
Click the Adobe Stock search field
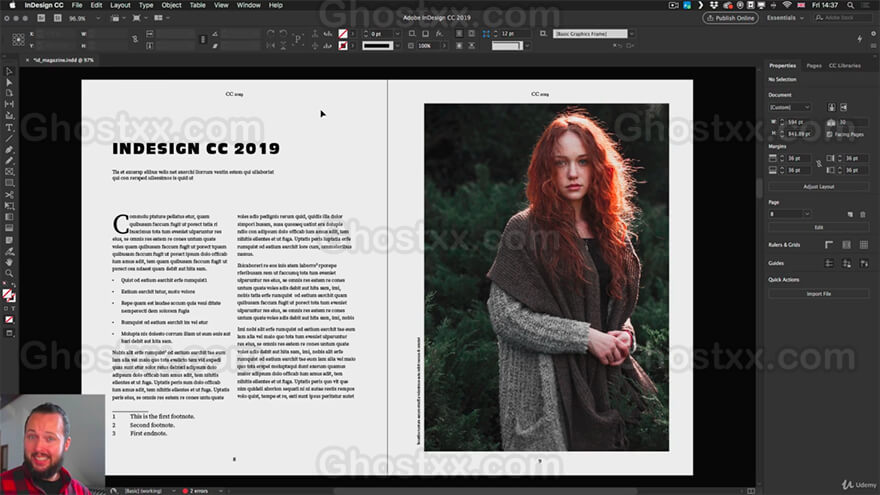click(x=842, y=18)
